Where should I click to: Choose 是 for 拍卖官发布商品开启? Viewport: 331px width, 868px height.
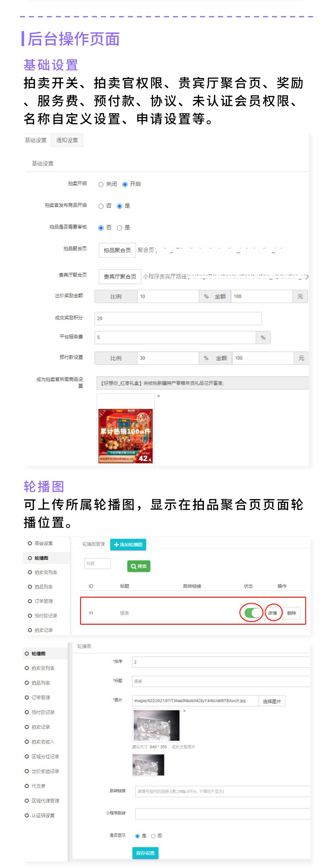[120, 206]
